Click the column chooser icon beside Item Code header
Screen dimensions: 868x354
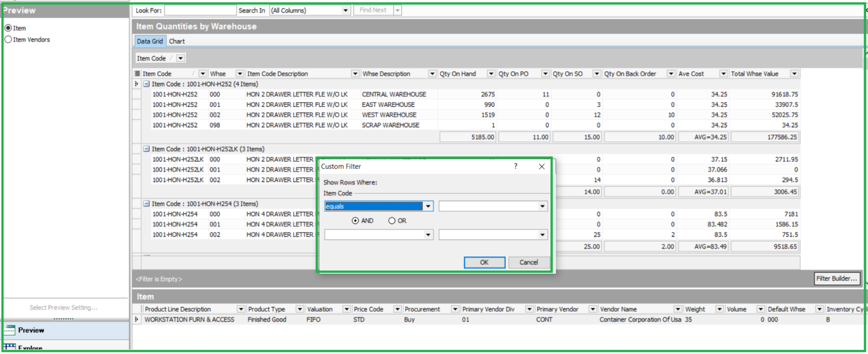point(136,73)
